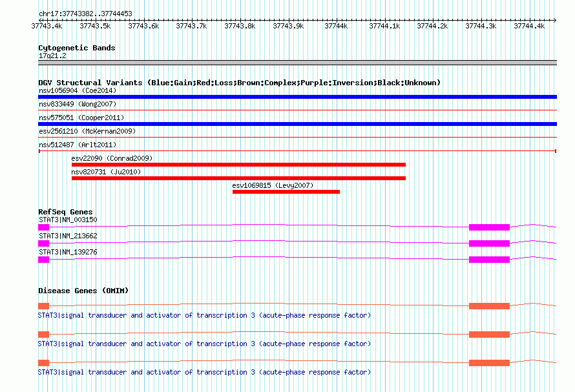The image size is (575, 392).
Task: Click the 37743.8k ruler tick label
Action: coord(240,26)
